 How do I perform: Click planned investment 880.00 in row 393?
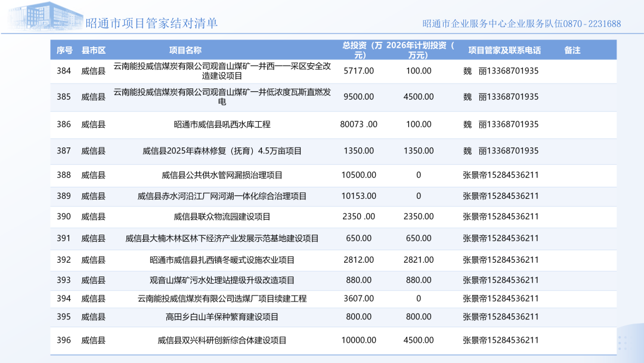point(419,281)
